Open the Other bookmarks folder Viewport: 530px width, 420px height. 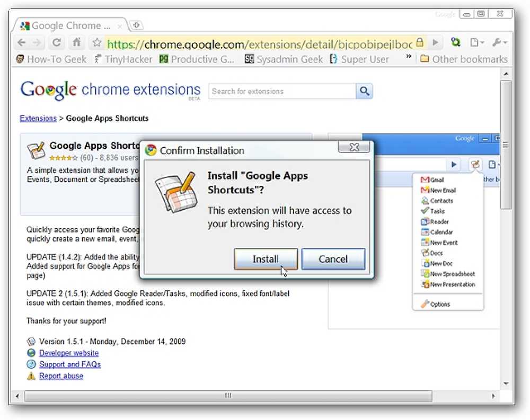(463, 59)
